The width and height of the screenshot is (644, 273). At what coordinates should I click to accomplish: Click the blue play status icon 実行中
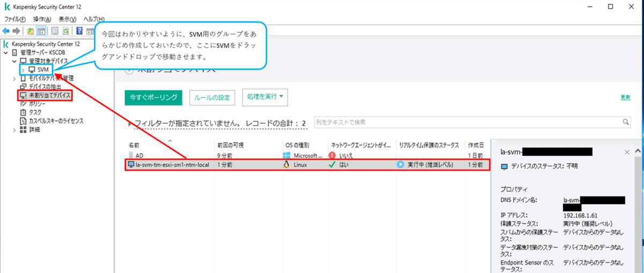tap(400, 164)
